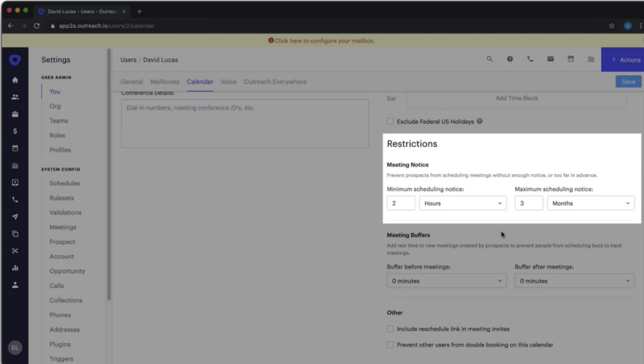Viewport: 644px width, 364px height.
Task: Compose email using the envelope icon
Action: 550,59
